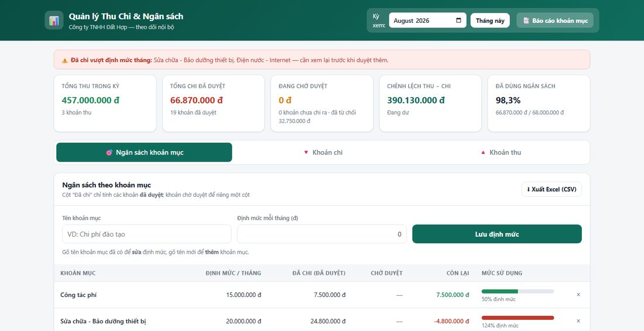Screen dimensions: 644x331
Task: Click the -4.800.000 đ remaining cell
Action: pyautogui.click(x=450, y=321)
